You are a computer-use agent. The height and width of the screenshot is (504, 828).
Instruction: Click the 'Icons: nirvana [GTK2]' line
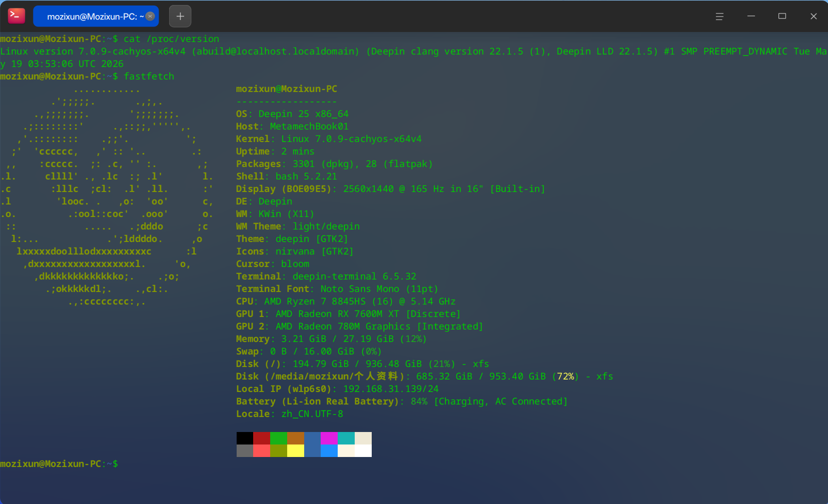click(x=295, y=251)
